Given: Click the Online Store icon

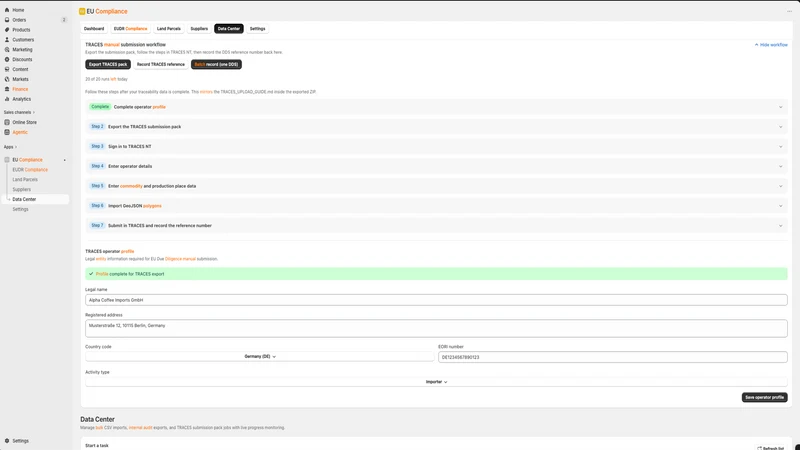Looking at the screenshot, I should [x=7, y=122].
